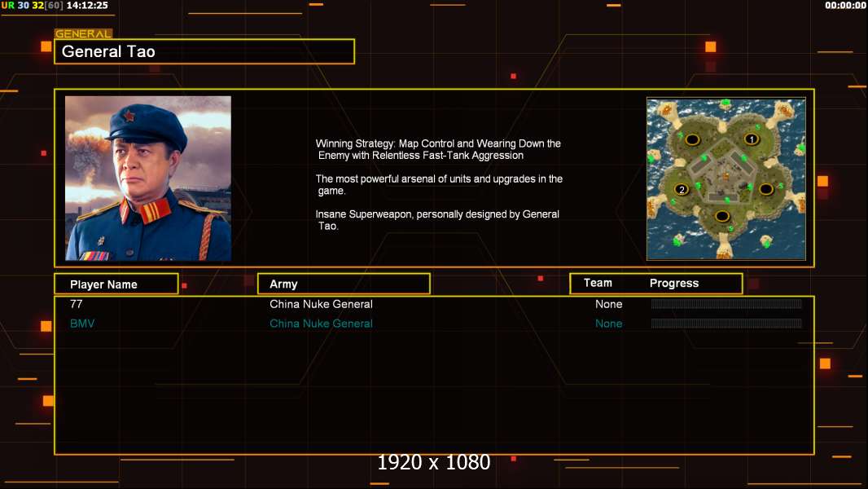Click the loading progress bar for 77
Image resolution: width=868 pixels, height=489 pixels.
(x=726, y=303)
